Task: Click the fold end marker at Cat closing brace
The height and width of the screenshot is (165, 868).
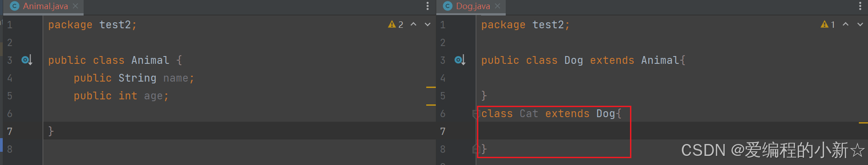Action: coord(476,149)
